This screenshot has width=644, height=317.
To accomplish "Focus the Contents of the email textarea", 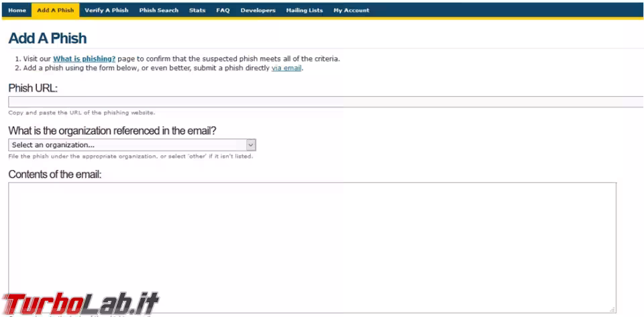I will 312,248.
